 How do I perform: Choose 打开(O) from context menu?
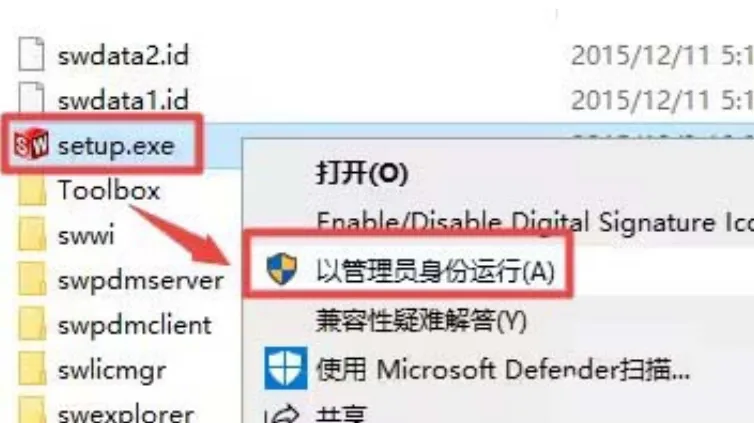362,173
